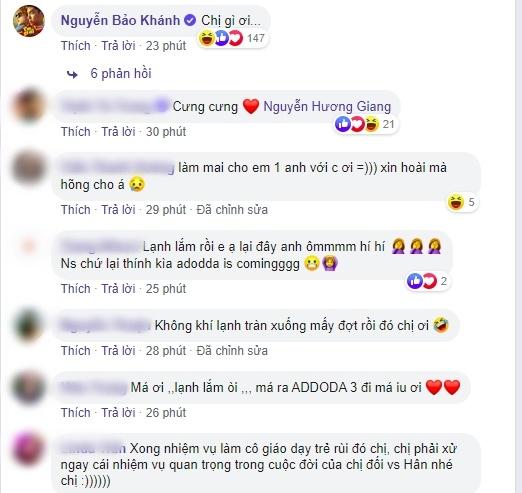Like the comment posted 23 phút ago
This screenshot has height=493, width=522.
76,46
